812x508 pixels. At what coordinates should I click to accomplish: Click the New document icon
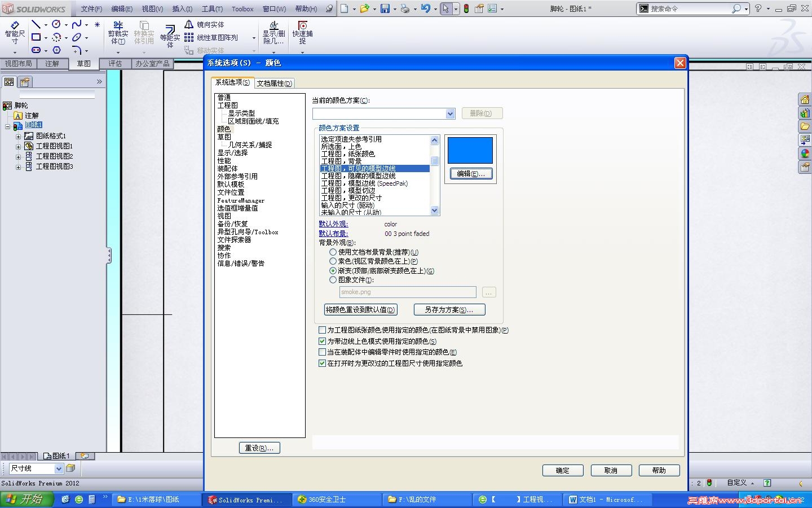point(344,8)
